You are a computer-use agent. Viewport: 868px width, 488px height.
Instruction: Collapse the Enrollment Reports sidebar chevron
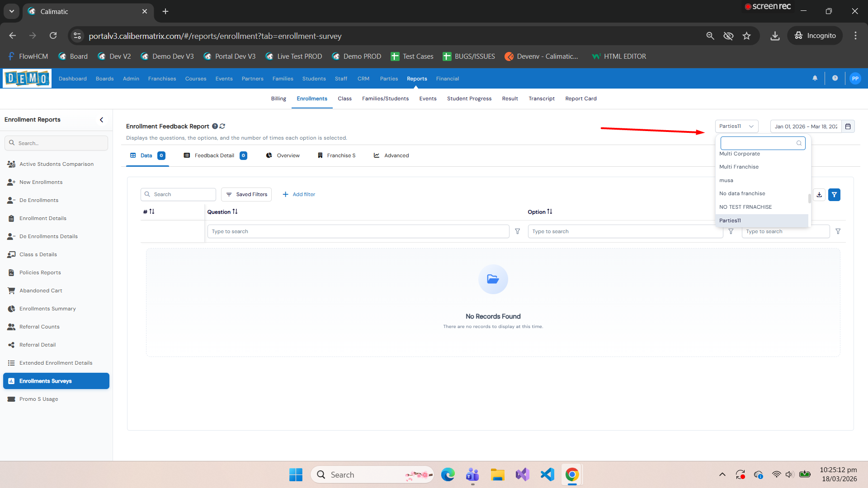[101, 120]
